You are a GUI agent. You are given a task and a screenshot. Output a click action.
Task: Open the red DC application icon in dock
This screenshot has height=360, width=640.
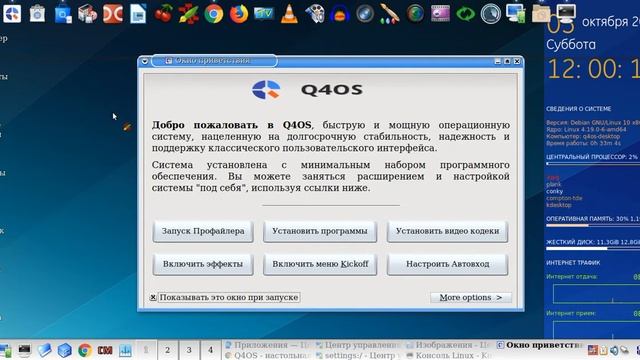click(113, 14)
